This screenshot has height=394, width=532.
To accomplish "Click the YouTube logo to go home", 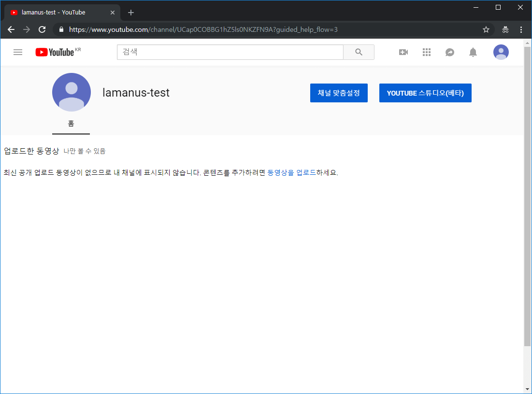I will tap(55, 52).
